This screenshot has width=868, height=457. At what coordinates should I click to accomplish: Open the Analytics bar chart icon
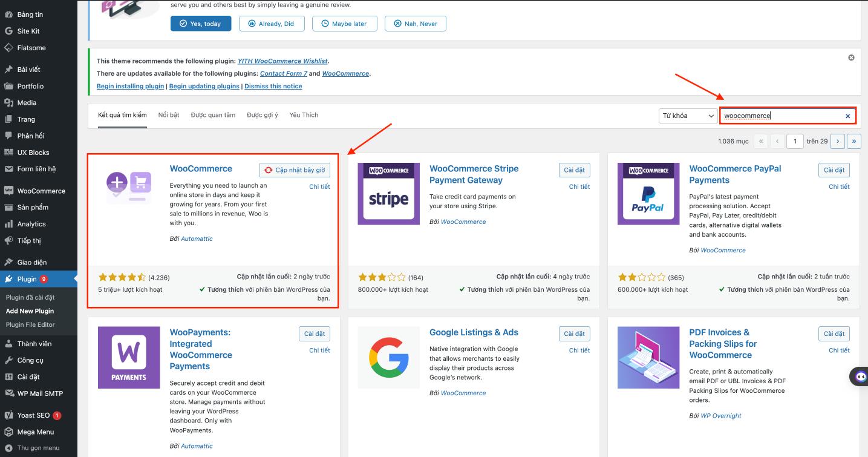click(8, 224)
